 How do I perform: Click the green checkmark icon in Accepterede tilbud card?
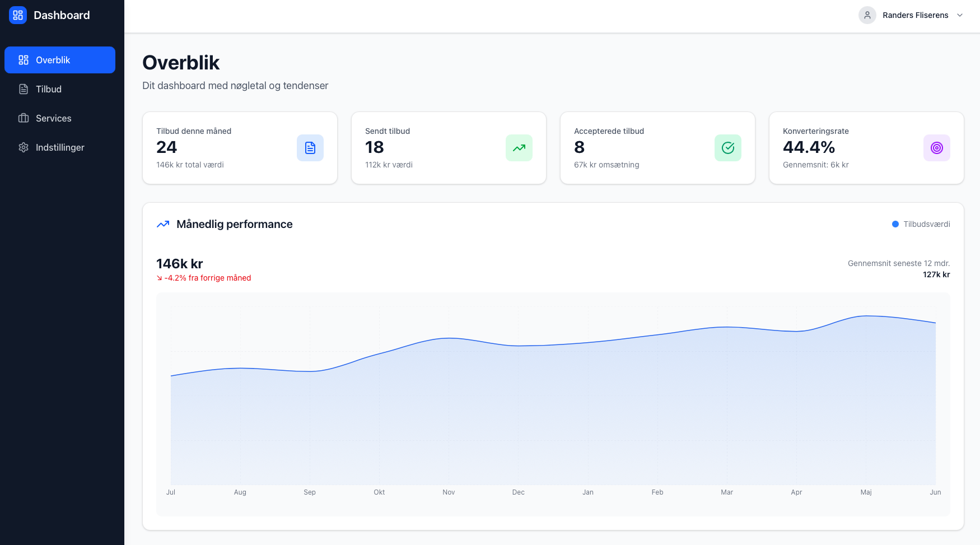coord(728,148)
